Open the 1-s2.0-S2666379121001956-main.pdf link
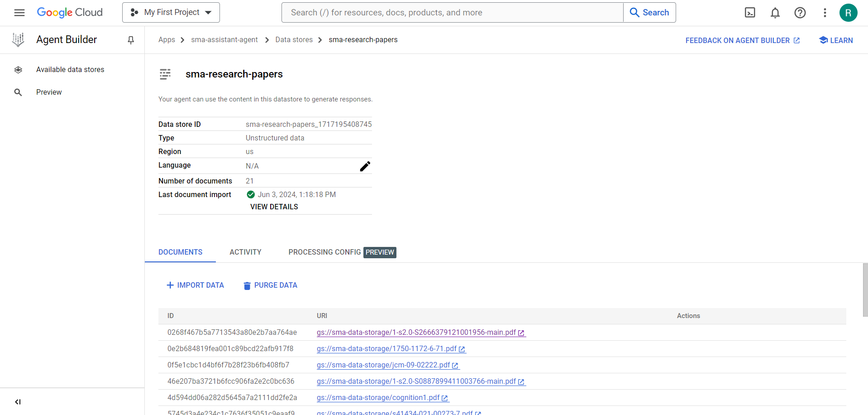 tap(420, 333)
